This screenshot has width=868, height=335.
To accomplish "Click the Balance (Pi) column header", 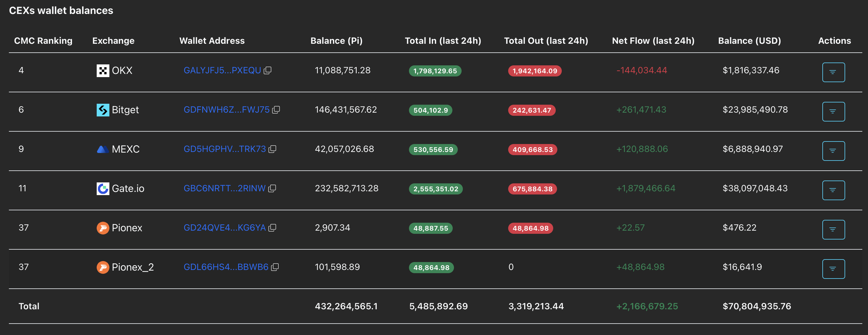I will coord(336,41).
